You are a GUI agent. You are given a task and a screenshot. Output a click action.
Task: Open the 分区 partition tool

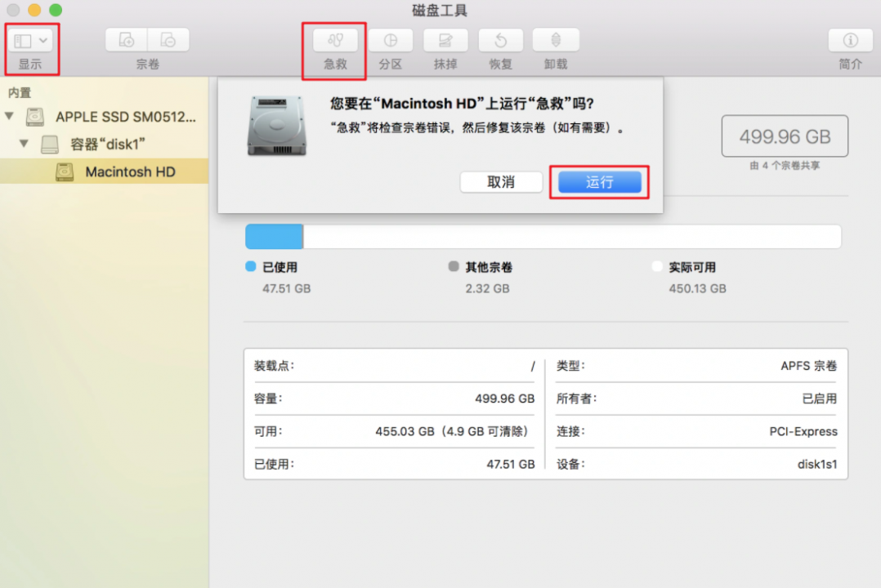[391, 40]
